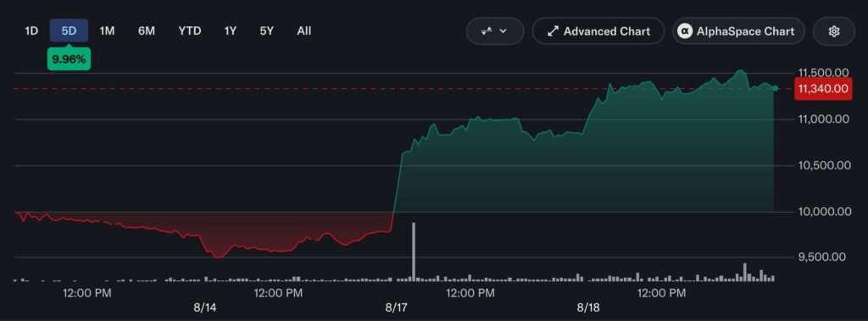Open the AlphaSpace Chart
This screenshot has height=321, width=868.
738,31
